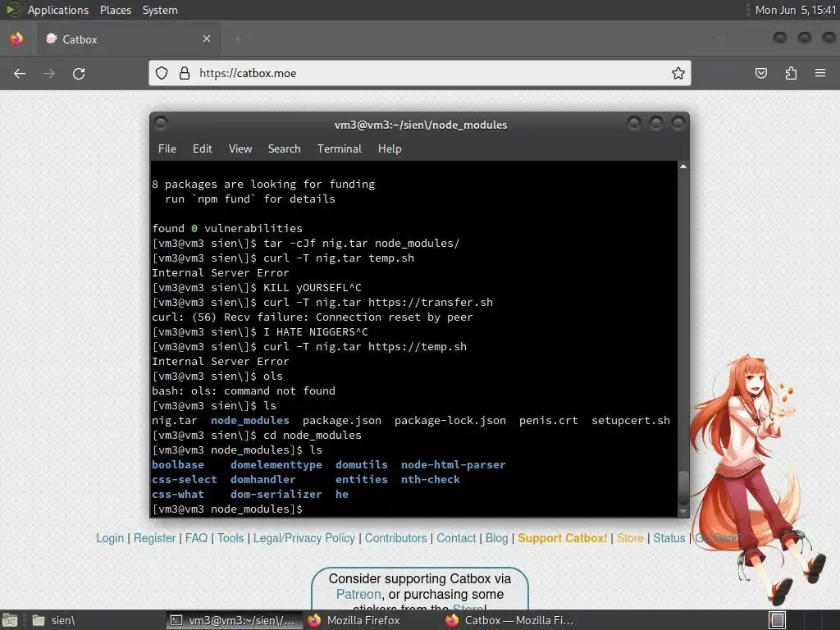Open the Blog link

(x=496, y=538)
